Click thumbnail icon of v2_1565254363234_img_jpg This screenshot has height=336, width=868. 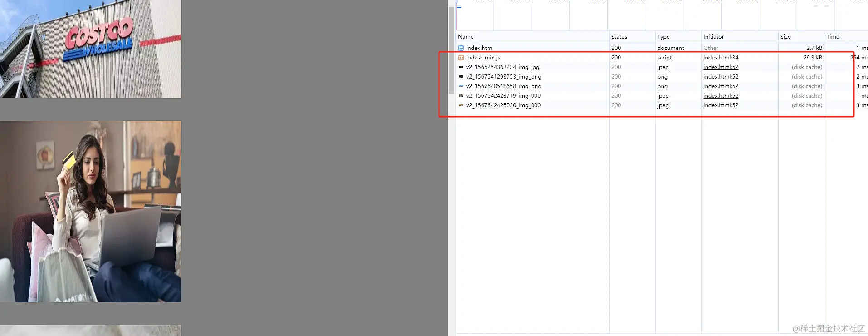pos(461,67)
